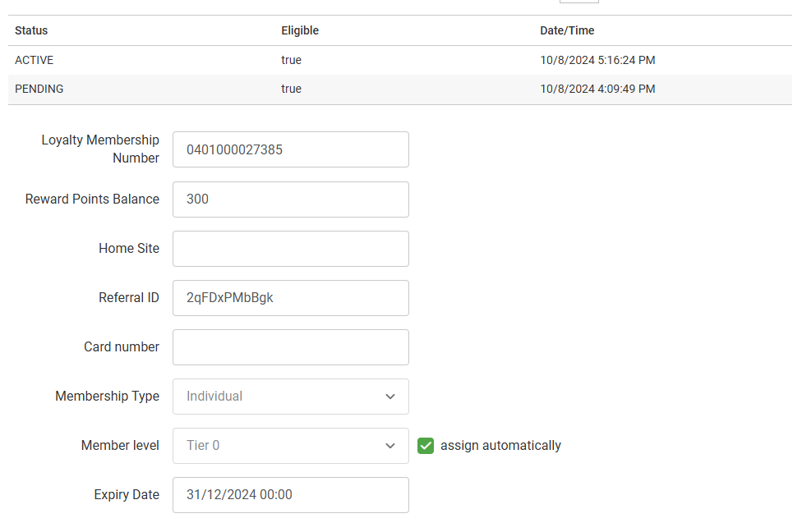Click the empty Home Site field
Screen dimensions: 802x532
click(290, 249)
